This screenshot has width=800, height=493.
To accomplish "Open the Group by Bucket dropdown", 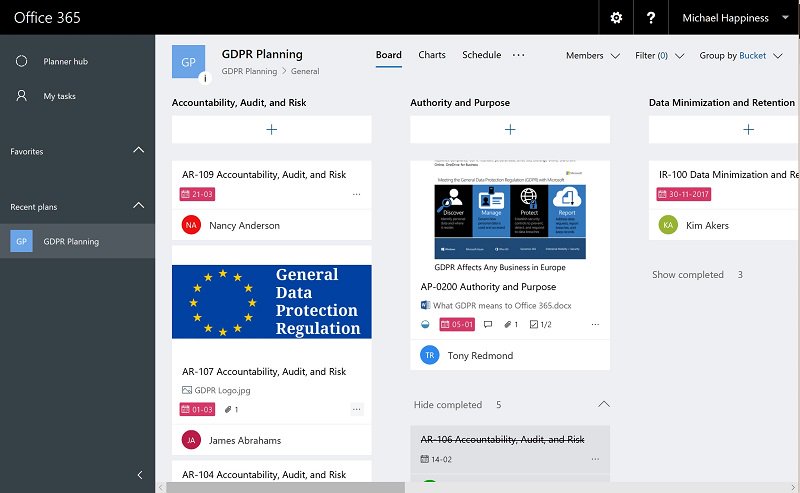I will pyautogui.click(x=741, y=56).
